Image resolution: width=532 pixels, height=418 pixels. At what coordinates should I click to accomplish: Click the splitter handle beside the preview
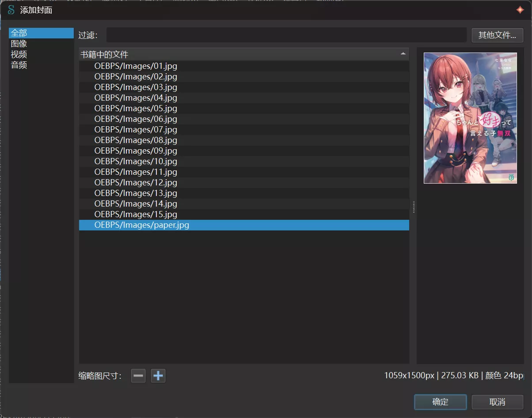point(413,207)
